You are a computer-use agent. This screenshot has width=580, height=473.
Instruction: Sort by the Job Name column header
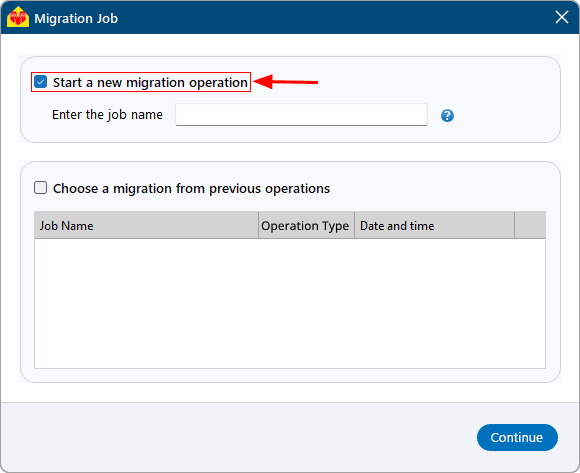146,225
